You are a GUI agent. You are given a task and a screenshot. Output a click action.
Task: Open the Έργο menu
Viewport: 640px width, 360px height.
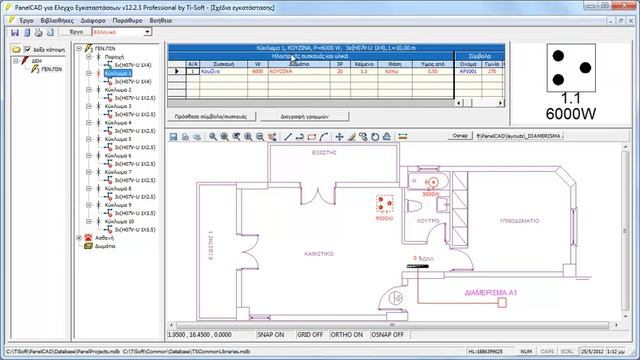(27, 20)
